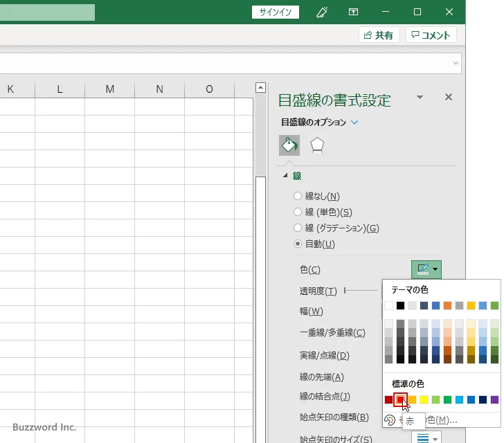Pick the gold theme color swatch
Viewport: 504px width, 443px height.
point(471,305)
